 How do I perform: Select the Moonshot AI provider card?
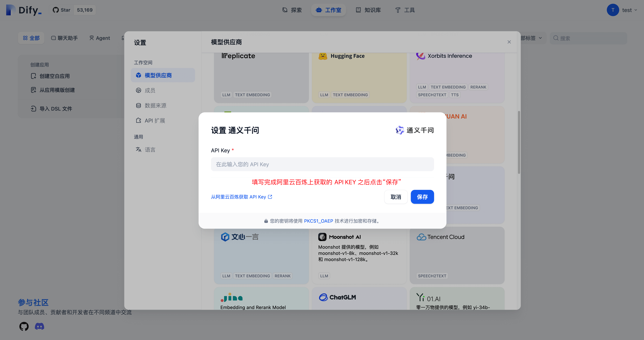359,256
